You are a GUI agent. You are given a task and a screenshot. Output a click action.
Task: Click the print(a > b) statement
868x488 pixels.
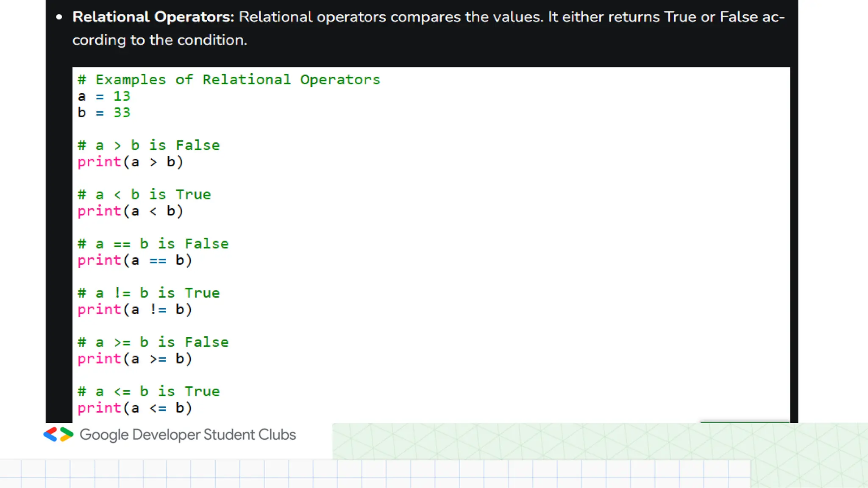pos(130,162)
